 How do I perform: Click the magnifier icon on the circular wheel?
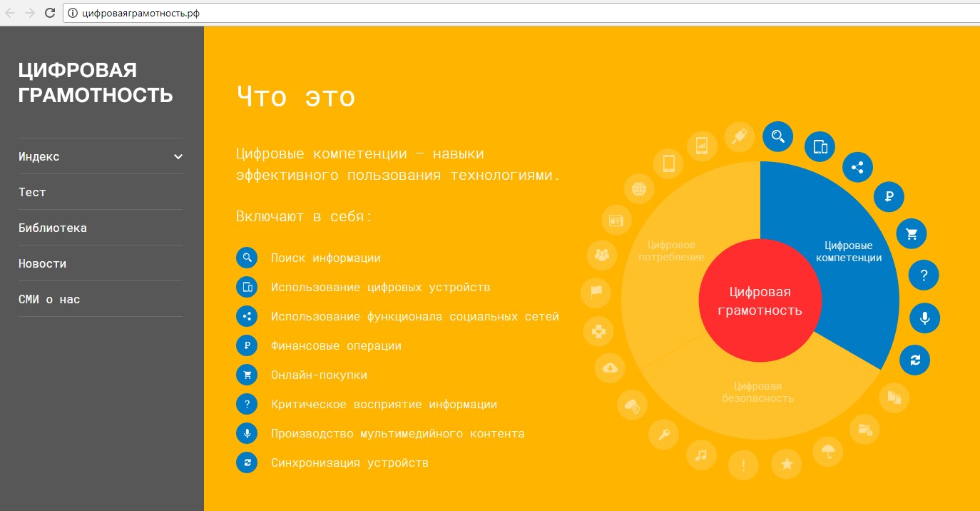click(x=777, y=136)
